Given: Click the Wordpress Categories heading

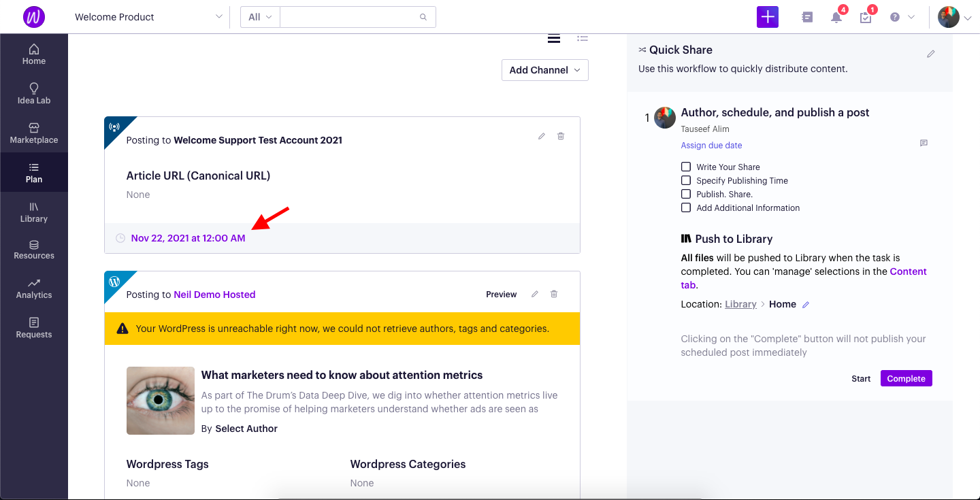Looking at the screenshot, I should [x=408, y=464].
